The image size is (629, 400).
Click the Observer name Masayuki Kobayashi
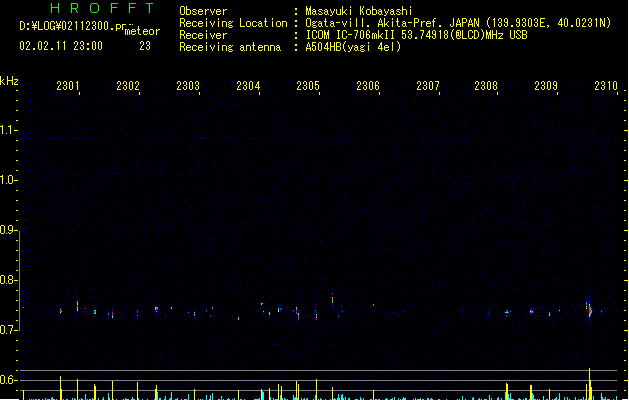tap(359, 11)
